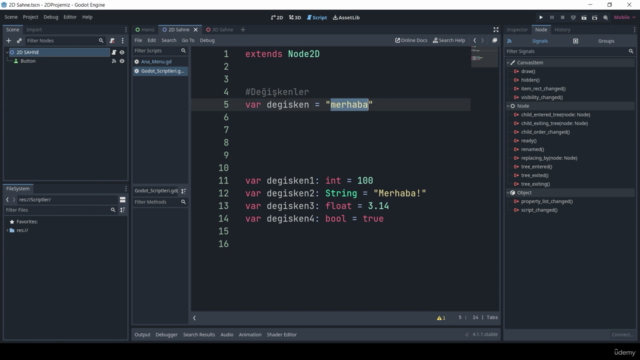Click Search Help button

[449, 40]
